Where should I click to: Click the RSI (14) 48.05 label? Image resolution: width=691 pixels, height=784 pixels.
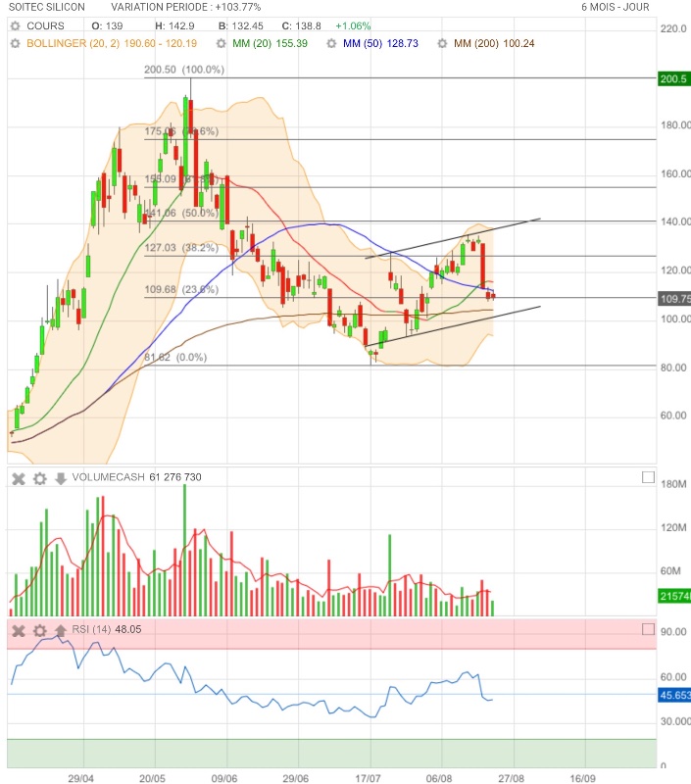[107, 629]
